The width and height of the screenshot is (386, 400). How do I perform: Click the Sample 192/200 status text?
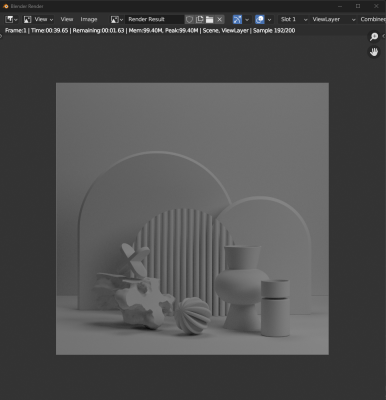click(x=274, y=31)
